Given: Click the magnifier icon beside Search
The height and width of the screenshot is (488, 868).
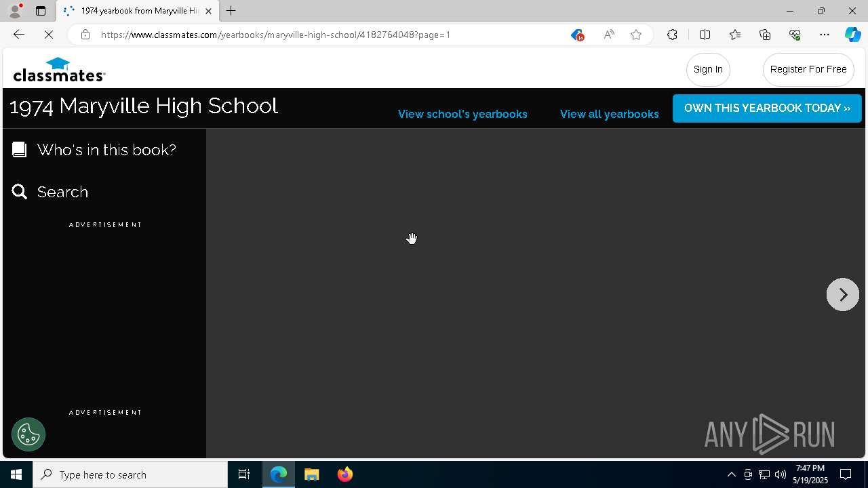Looking at the screenshot, I should 20,192.
